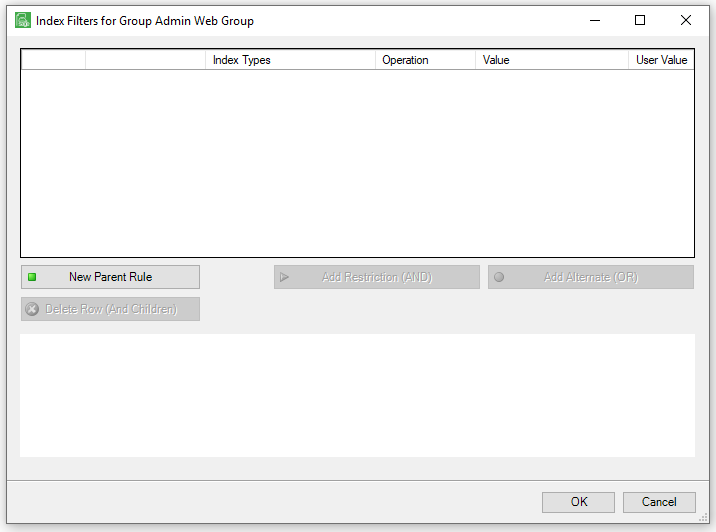The image size is (716, 532).
Task: Click Delete Row (And Children) button
Action: [110, 309]
